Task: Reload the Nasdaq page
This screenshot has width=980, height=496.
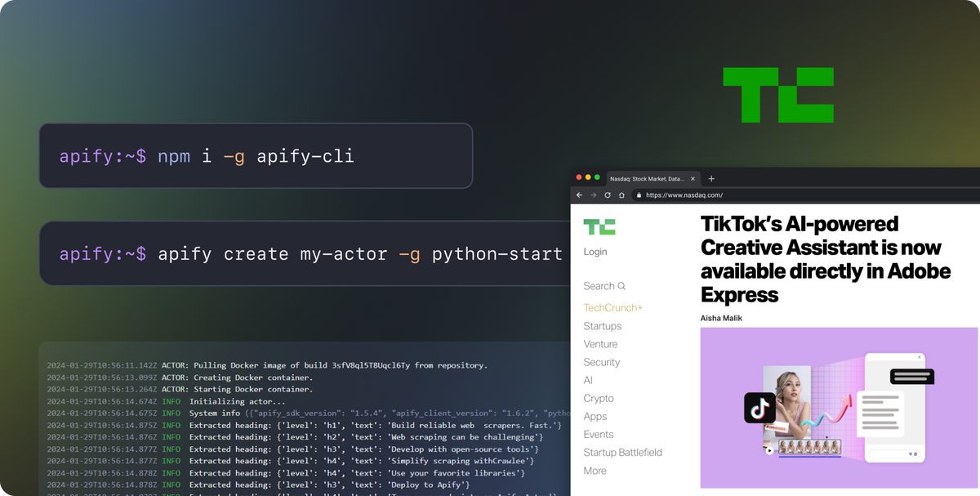Action: click(607, 194)
